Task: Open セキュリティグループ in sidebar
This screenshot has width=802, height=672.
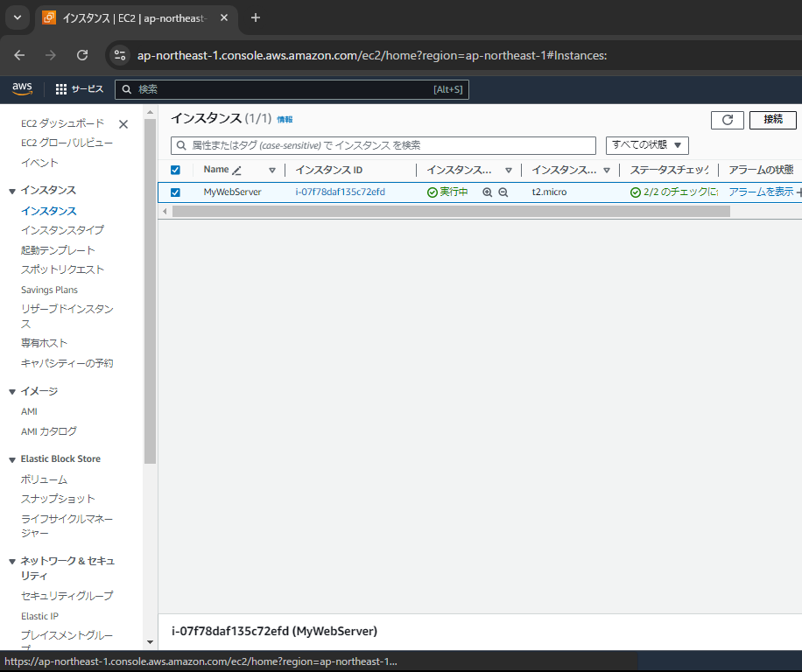Action: coord(67,595)
